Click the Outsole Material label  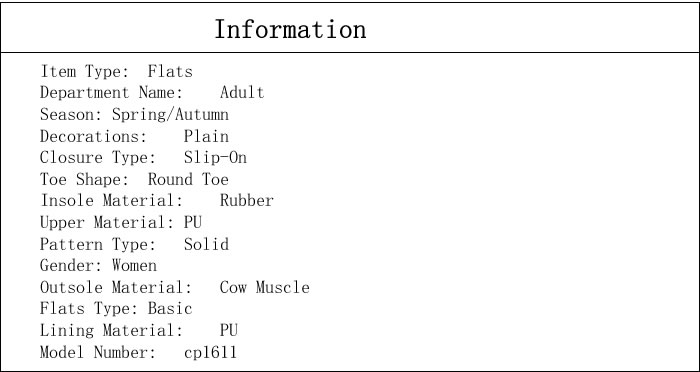pyautogui.click(x=116, y=287)
